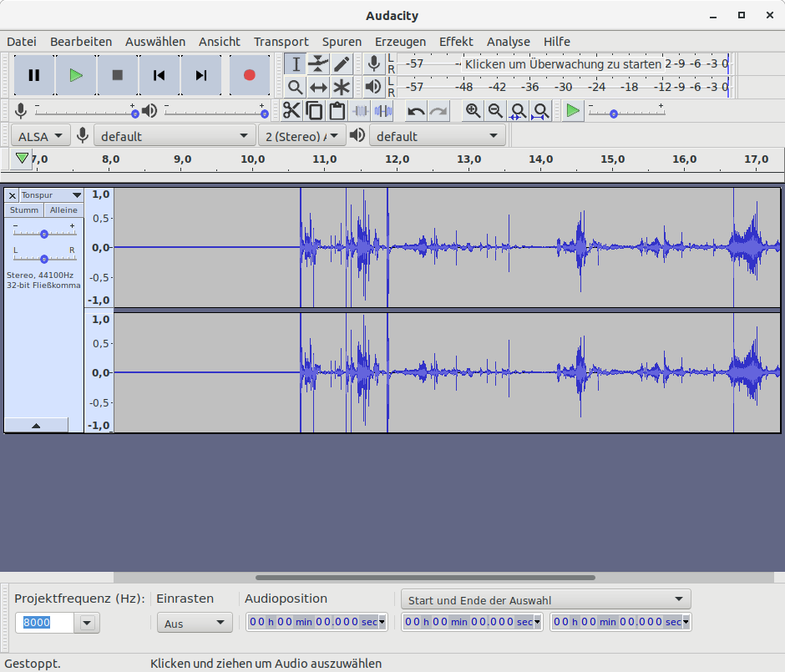
Task: Cut selection with the scissors icon
Action: click(291, 110)
